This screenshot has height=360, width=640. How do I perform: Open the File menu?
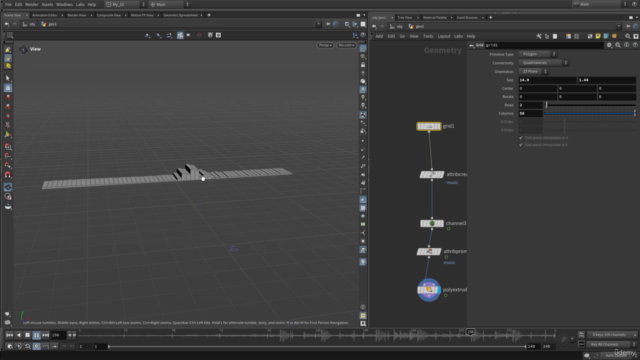[8, 4]
